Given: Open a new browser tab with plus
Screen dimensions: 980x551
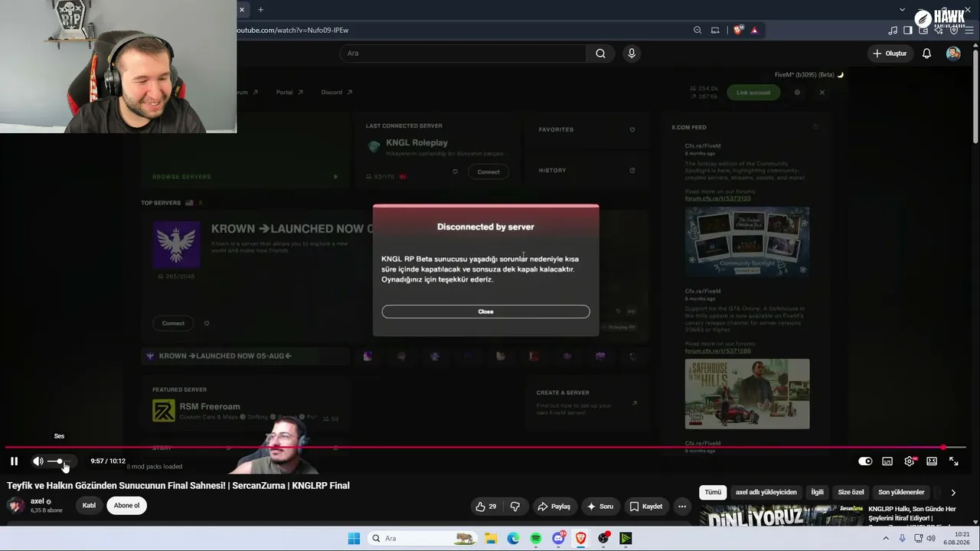Looking at the screenshot, I should 260,10.
